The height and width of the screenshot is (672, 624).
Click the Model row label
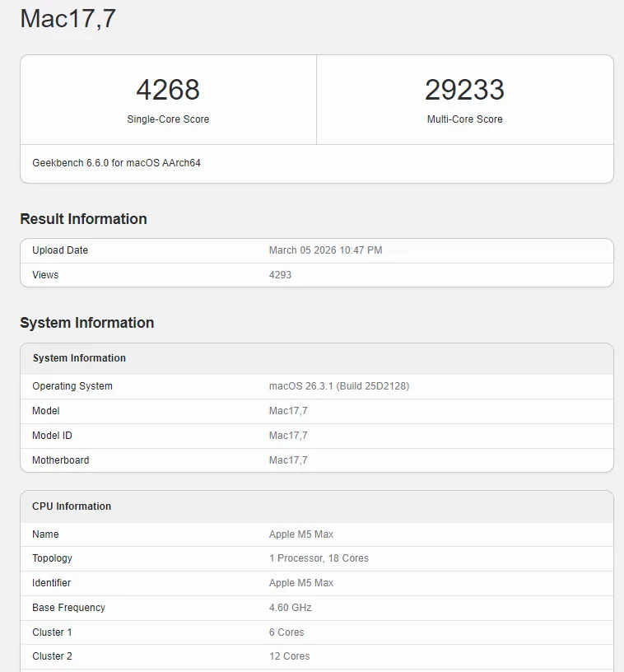coord(46,411)
